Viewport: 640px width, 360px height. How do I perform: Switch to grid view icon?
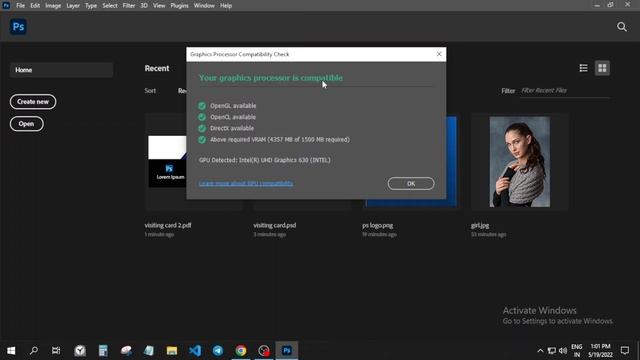(602, 68)
